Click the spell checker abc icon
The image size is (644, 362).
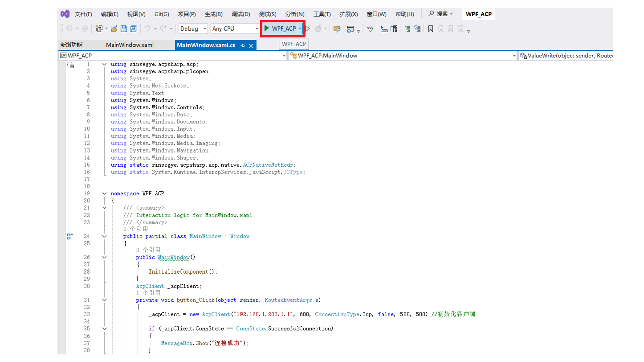(370, 29)
